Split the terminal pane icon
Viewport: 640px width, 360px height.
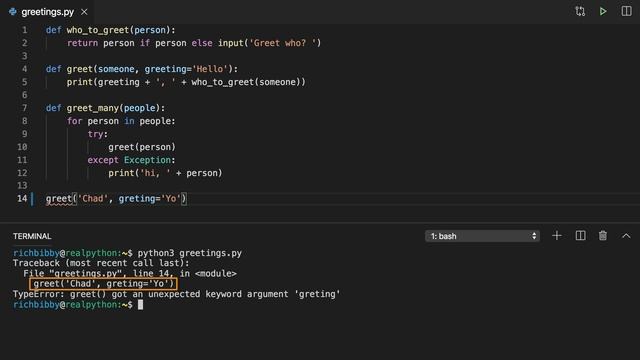(x=580, y=236)
